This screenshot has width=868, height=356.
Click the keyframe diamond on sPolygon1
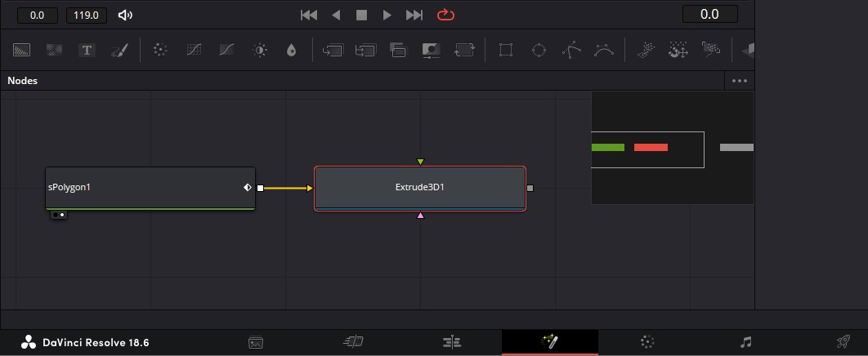click(x=248, y=188)
